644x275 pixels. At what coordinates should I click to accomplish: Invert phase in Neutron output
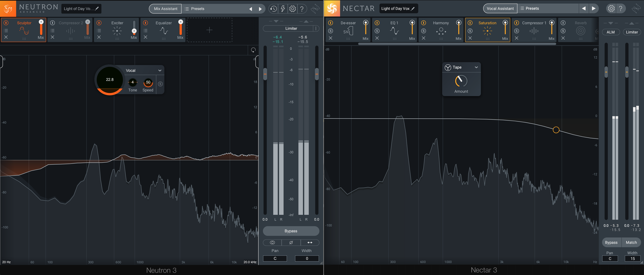click(291, 242)
